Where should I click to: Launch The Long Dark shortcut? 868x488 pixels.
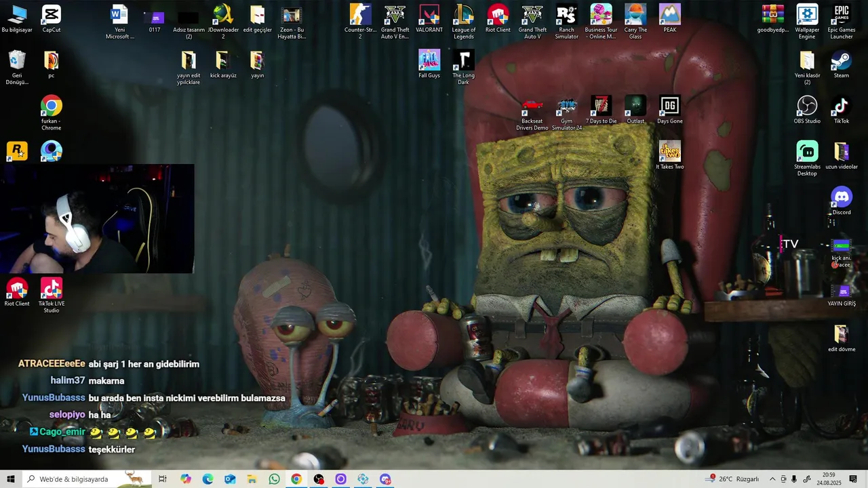coord(464,68)
